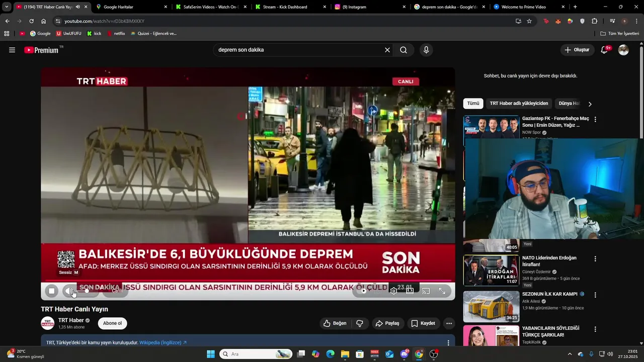Open the Wikipedia (İngilizce) link
This screenshot has width=644, height=362.
click(x=163, y=342)
